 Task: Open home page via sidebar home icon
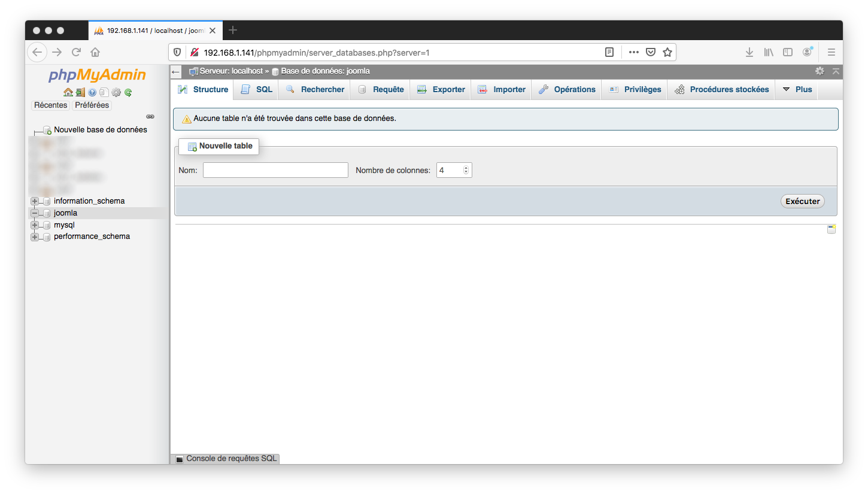(x=68, y=92)
